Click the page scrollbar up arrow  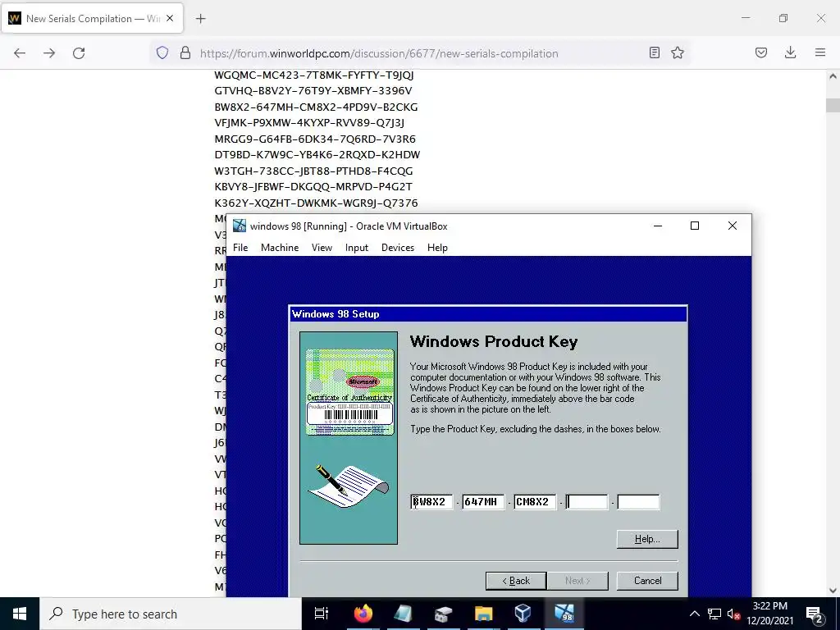[833, 76]
